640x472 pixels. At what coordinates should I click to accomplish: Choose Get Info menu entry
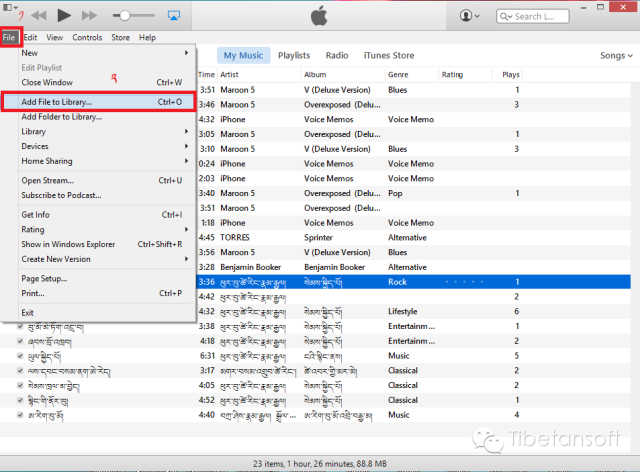pos(105,215)
